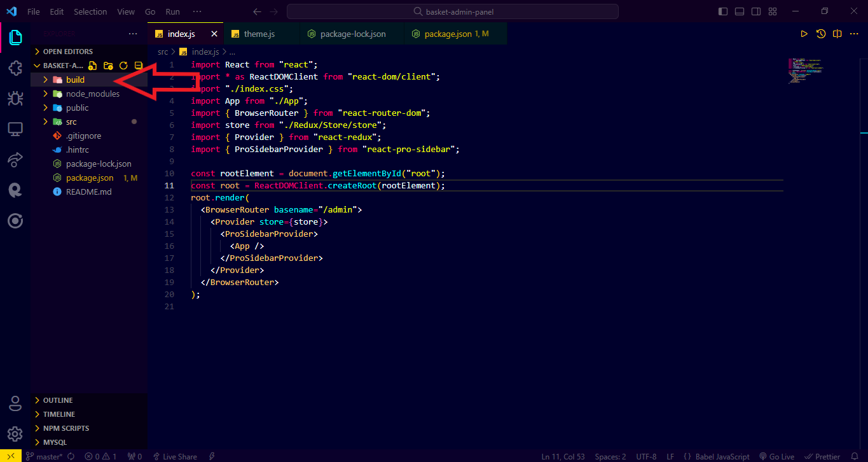
Task: Change indentation via Spaces: 2
Action: pos(610,456)
